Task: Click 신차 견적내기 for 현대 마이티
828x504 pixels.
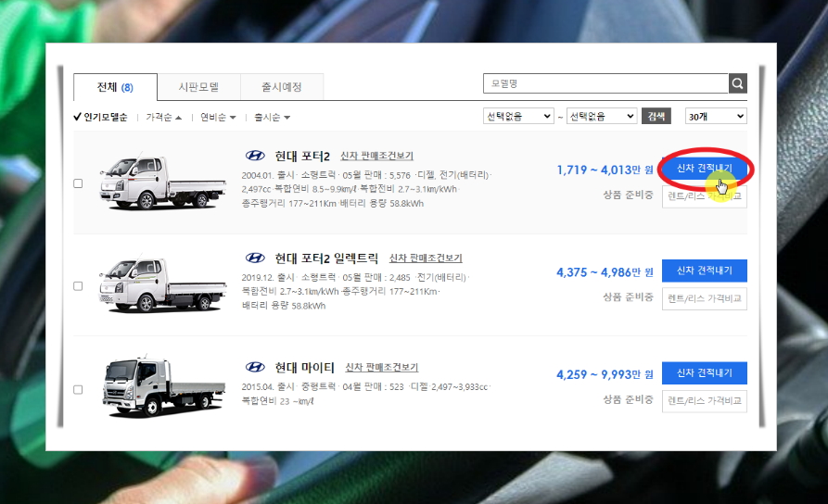Action: [705, 372]
